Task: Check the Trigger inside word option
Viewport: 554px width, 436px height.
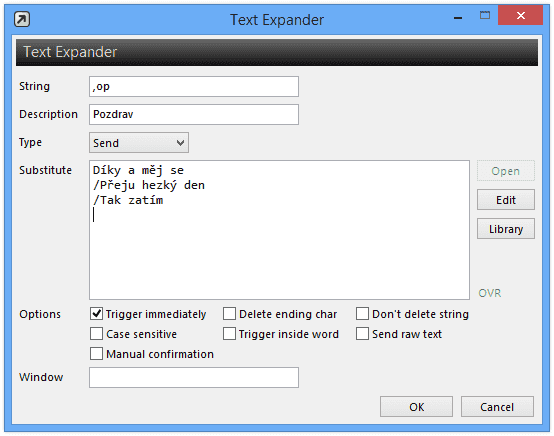Action: pyautogui.click(x=229, y=334)
